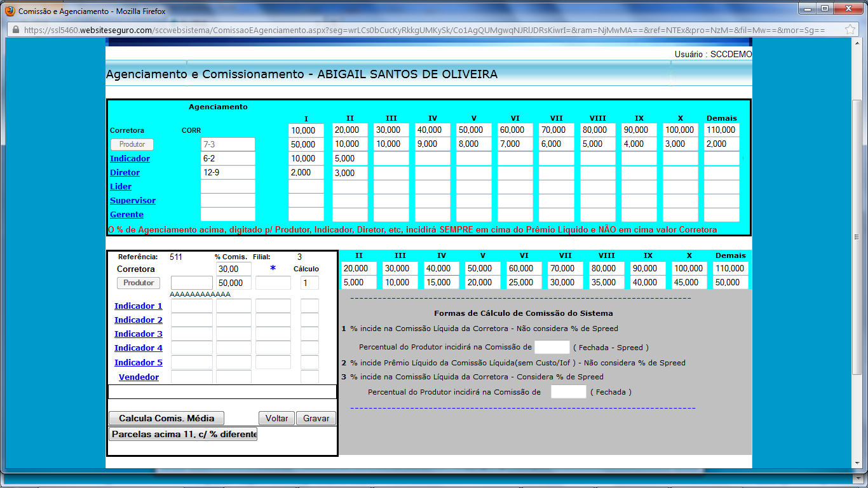Click the Produtor button in Agenciamento
Image resolution: width=868 pixels, height=488 pixels.
pyautogui.click(x=132, y=144)
